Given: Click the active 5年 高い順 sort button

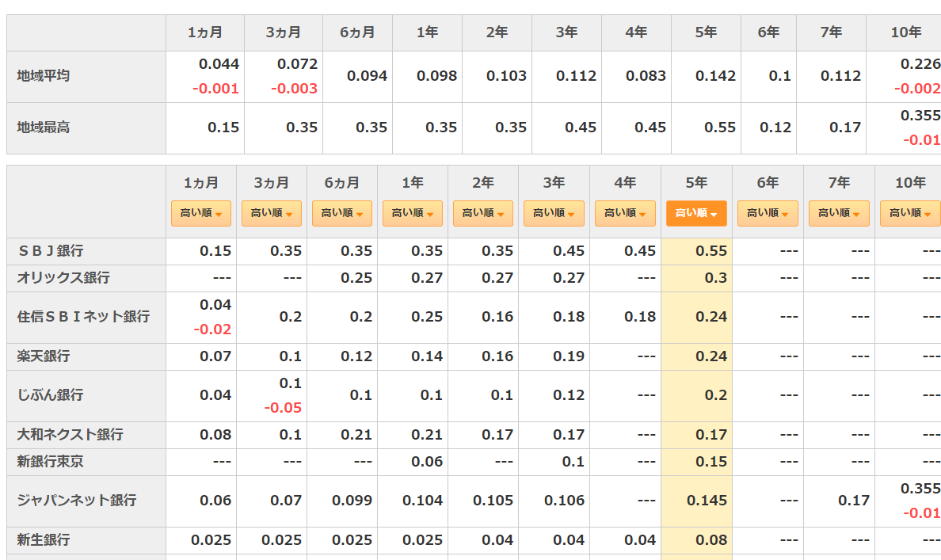Looking at the screenshot, I should tap(696, 213).
